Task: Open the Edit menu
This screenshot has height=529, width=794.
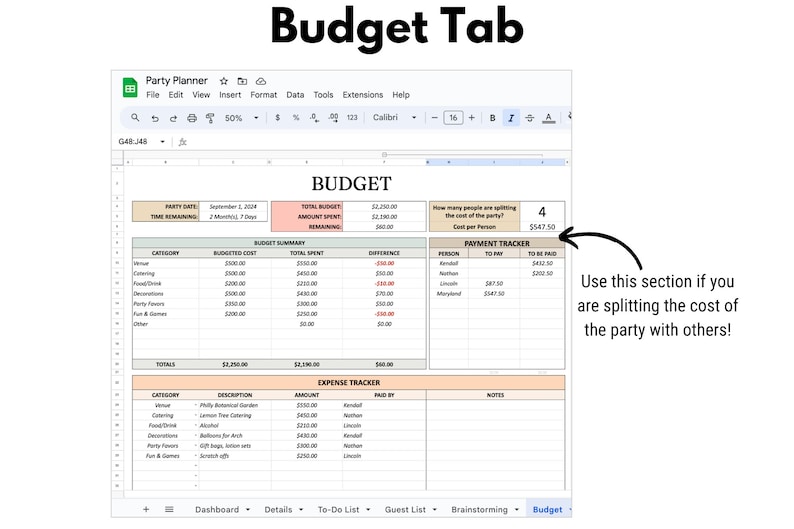Action: click(x=176, y=95)
